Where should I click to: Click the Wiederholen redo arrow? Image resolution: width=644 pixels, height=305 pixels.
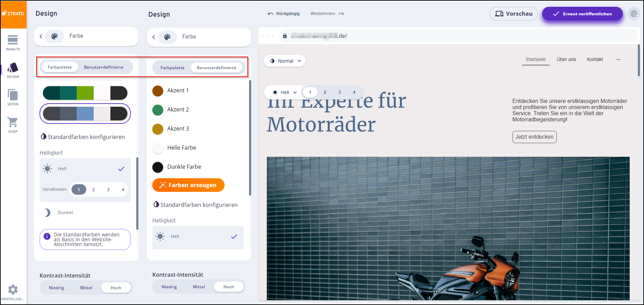coord(341,14)
